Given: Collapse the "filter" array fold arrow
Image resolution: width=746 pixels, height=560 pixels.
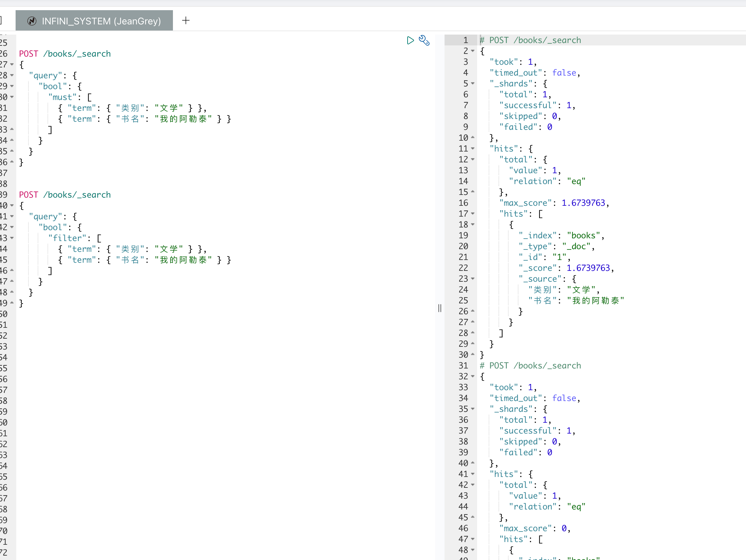Looking at the screenshot, I should 12,238.
